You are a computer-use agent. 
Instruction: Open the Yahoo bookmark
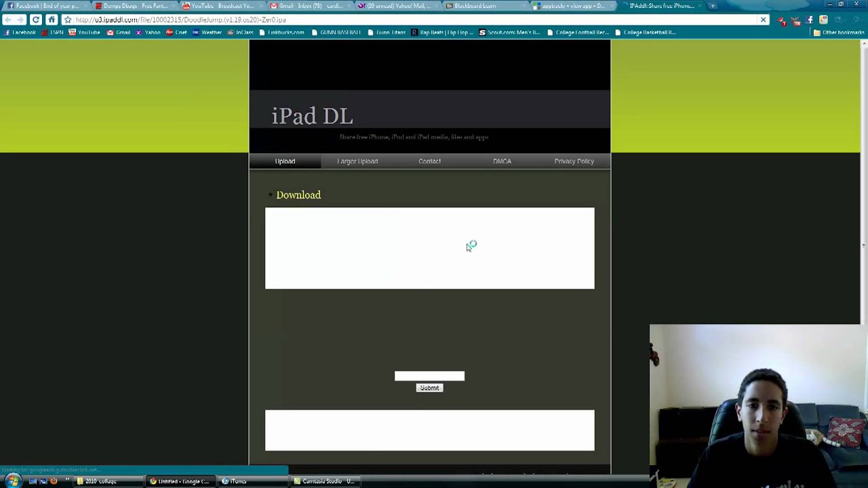pos(148,33)
